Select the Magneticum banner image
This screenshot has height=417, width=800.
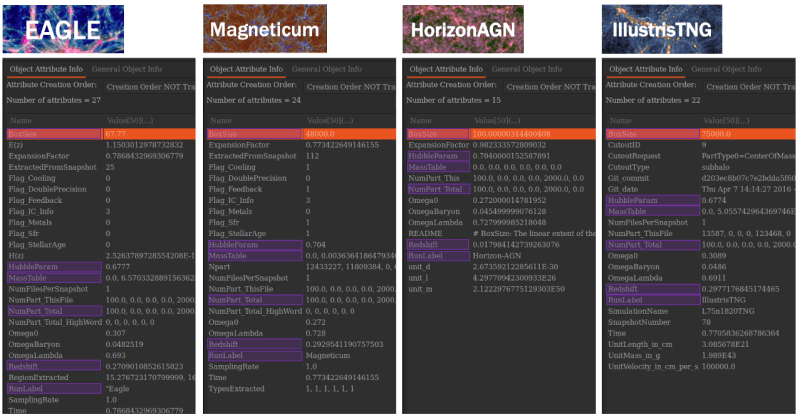[265, 29]
